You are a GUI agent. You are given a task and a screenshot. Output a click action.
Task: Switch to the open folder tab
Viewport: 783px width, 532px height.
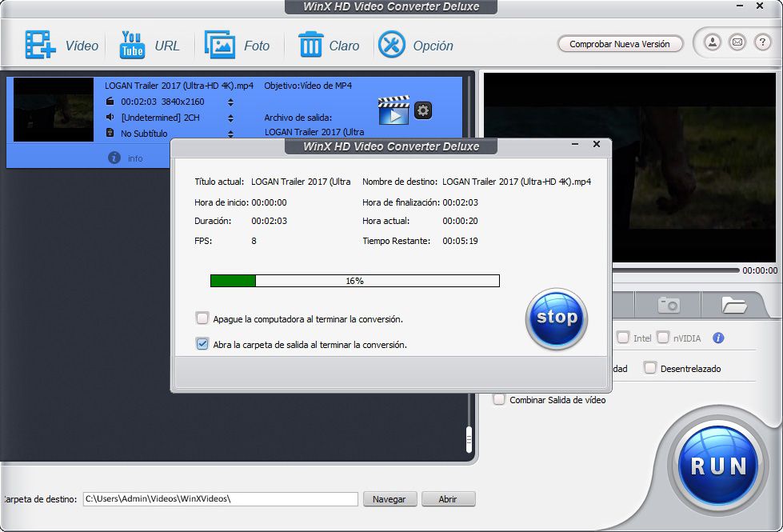click(733, 305)
